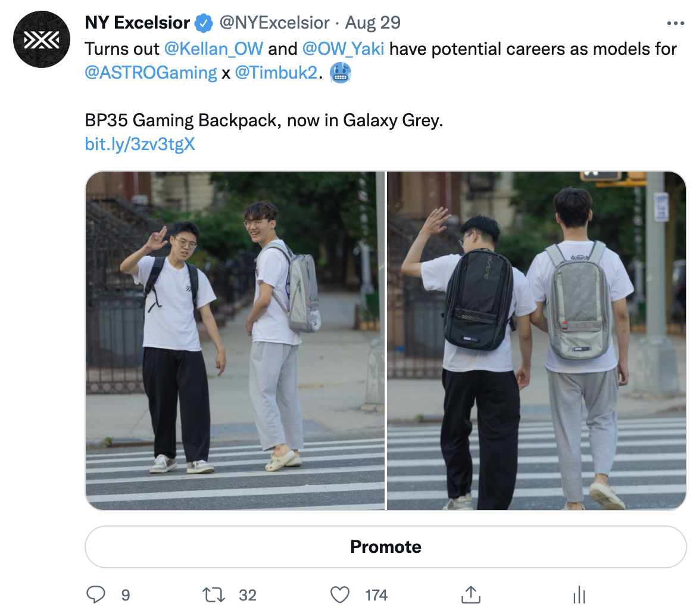Retweet using the retweet arrows icon
The image size is (699, 616).
214,595
